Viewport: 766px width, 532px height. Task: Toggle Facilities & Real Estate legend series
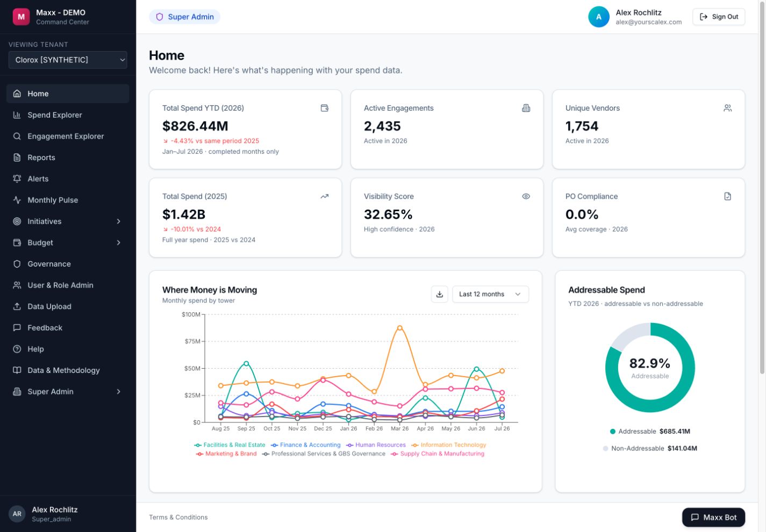click(x=230, y=445)
